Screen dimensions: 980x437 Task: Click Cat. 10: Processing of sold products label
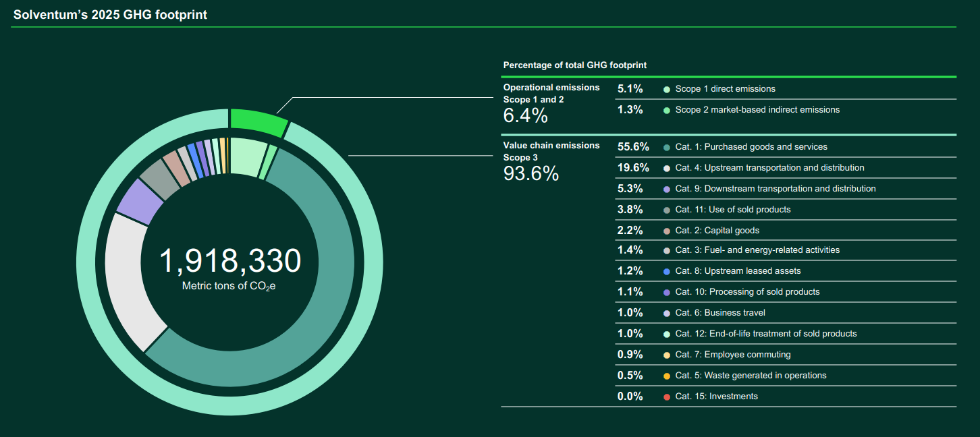(748, 292)
